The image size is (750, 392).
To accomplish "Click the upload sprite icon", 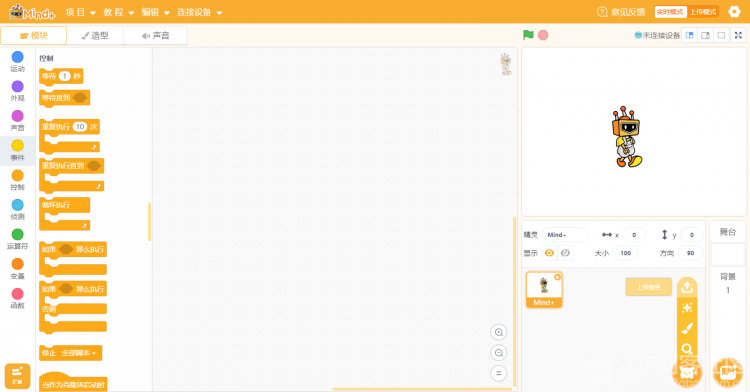I will tap(687, 287).
